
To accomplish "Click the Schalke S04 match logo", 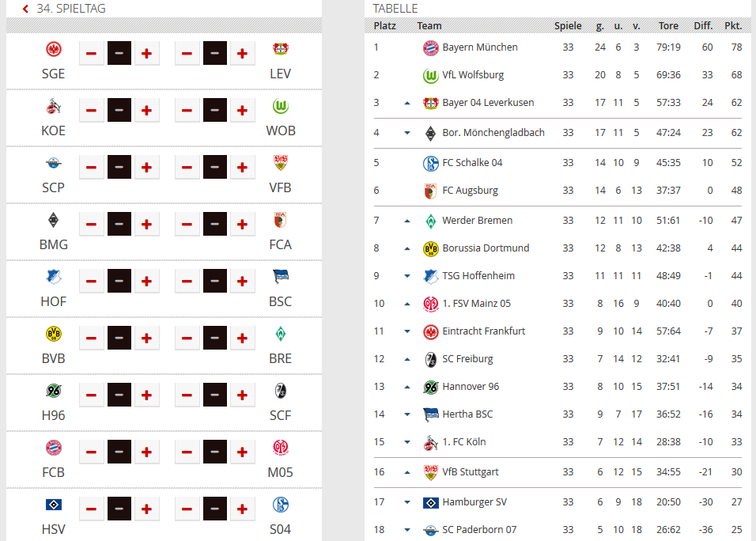I will (281, 505).
